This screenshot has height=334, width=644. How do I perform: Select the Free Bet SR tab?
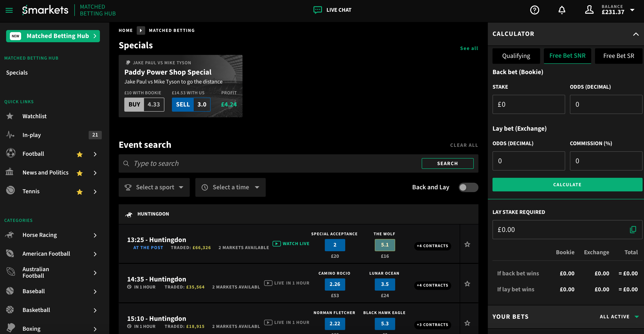tap(618, 56)
